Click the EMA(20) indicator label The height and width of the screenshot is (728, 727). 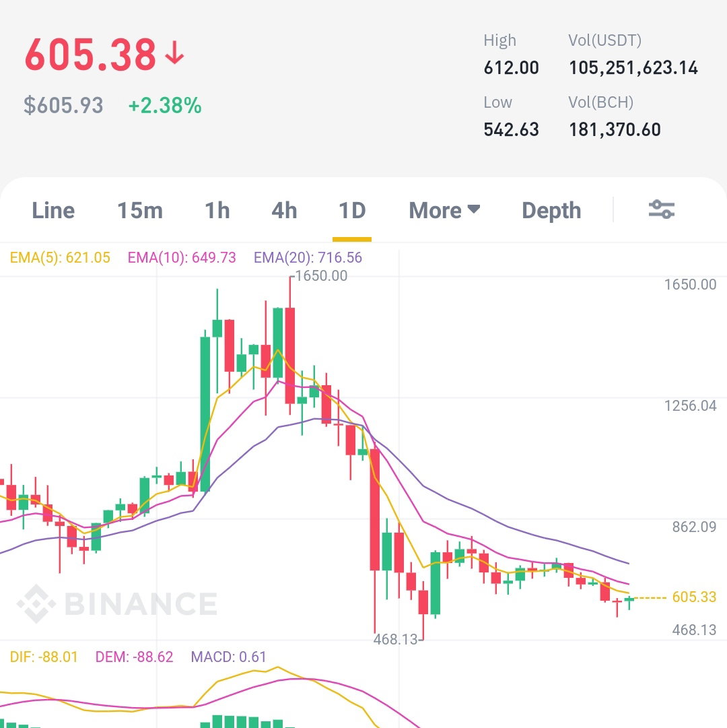(x=308, y=257)
